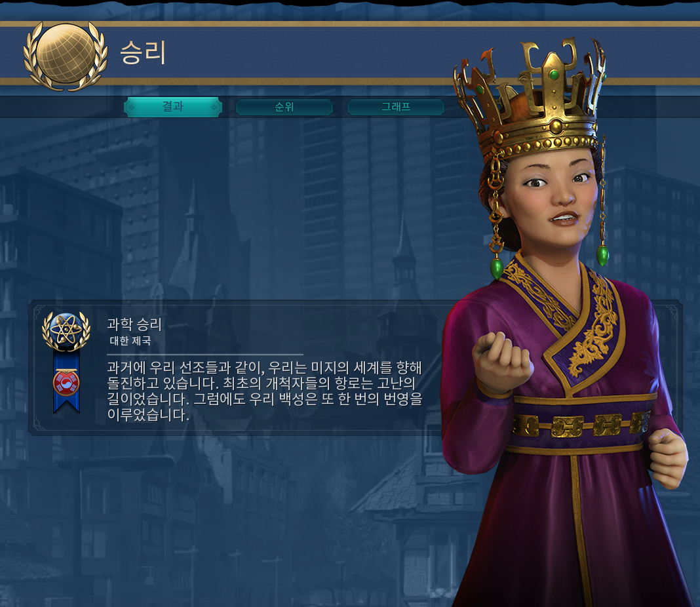Click the Korean taegeuk civilization emblem

66,384
